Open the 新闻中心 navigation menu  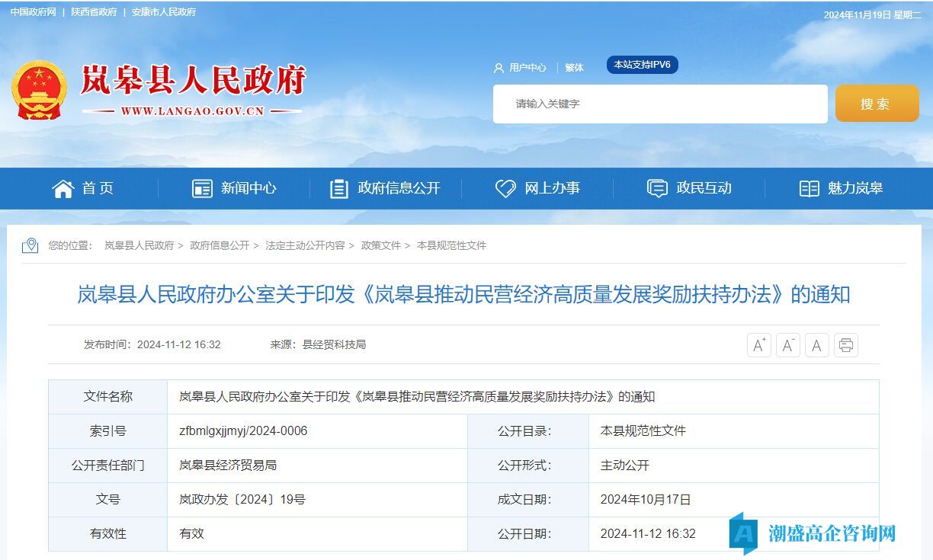(x=234, y=188)
